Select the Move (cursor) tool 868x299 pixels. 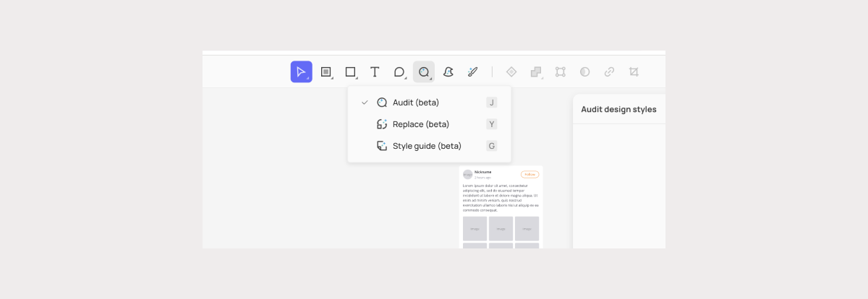301,71
